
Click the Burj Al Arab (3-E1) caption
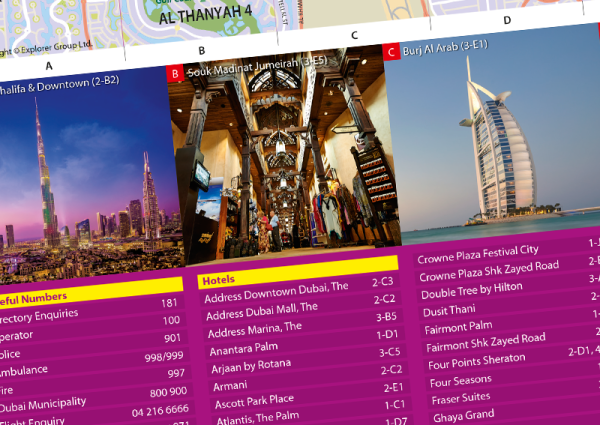click(446, 49)
